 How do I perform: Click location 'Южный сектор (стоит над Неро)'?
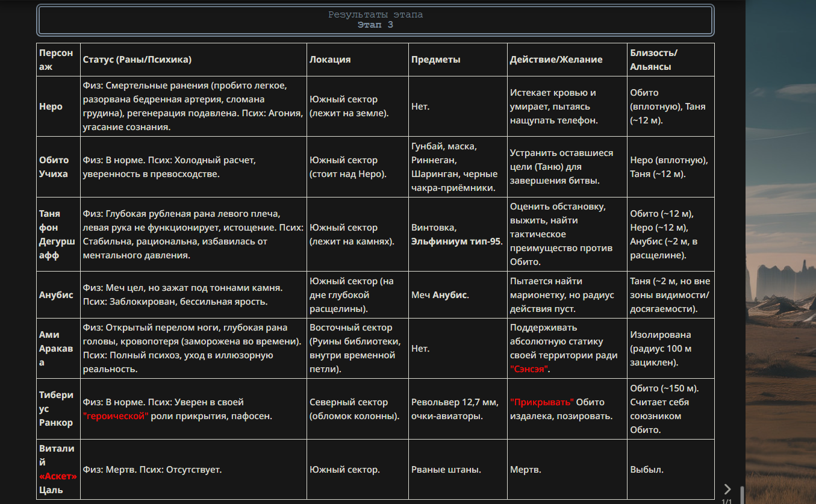pyautogui.click(x=358, y=167)
